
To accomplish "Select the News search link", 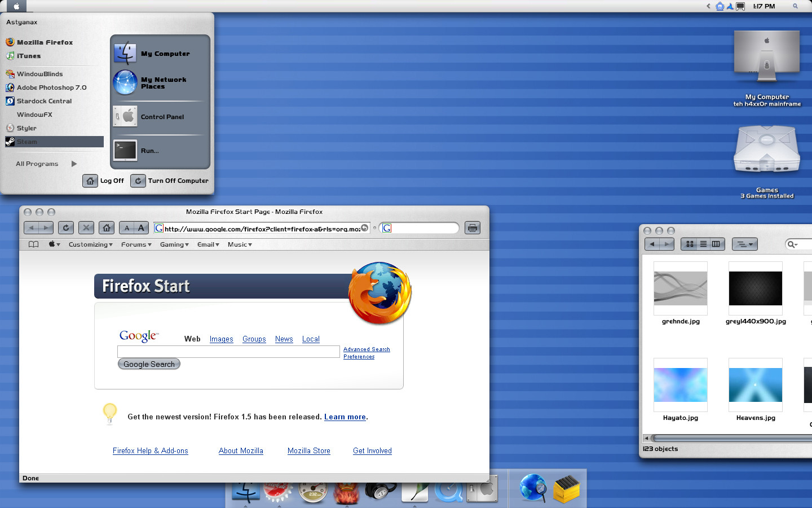I will click(284, 339).
